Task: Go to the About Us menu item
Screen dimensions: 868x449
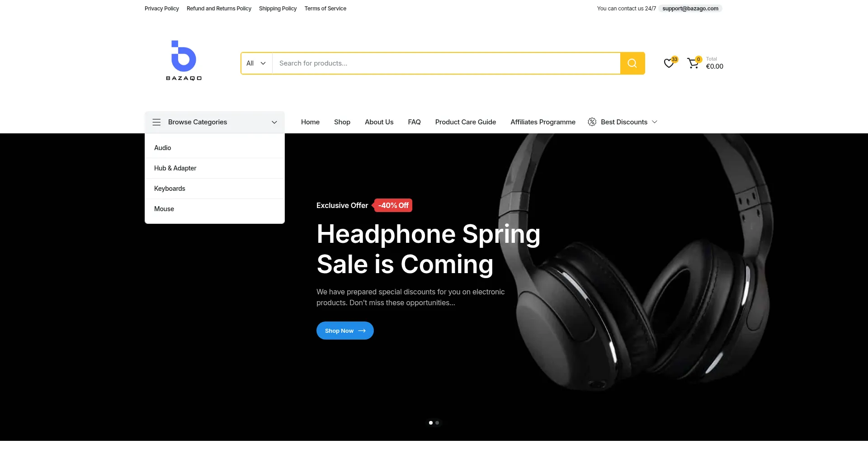Action: pyautogui.click(x=379, y=122)
